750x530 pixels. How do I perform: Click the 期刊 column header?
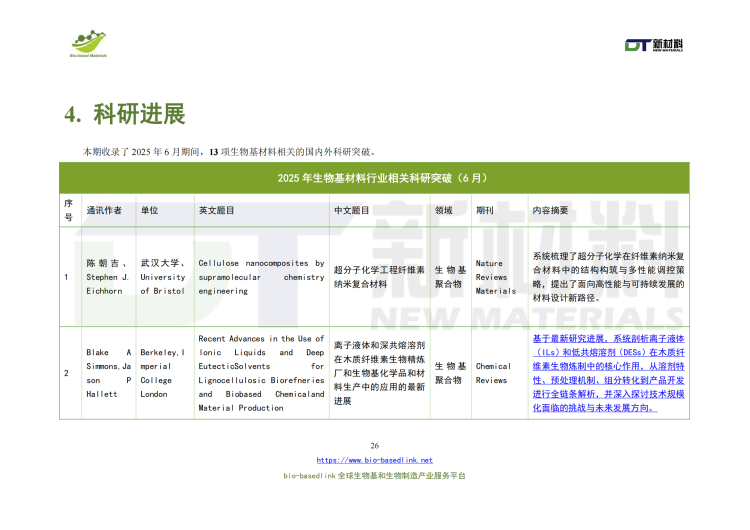coord(485,211)
